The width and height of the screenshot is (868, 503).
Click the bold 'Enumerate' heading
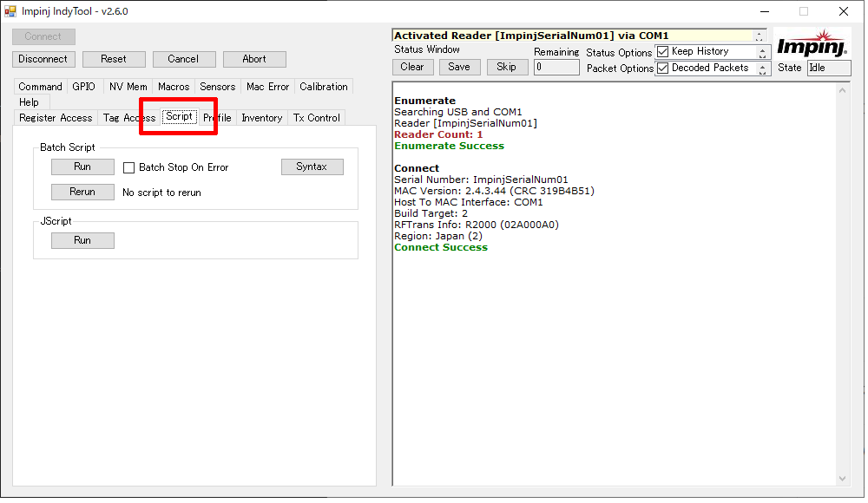click(424, 101)
